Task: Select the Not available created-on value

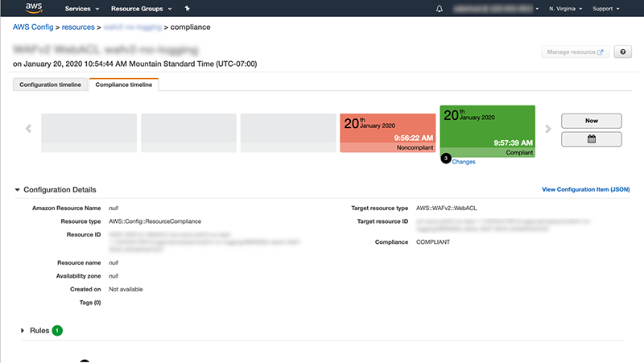Action: pos(126,290)
